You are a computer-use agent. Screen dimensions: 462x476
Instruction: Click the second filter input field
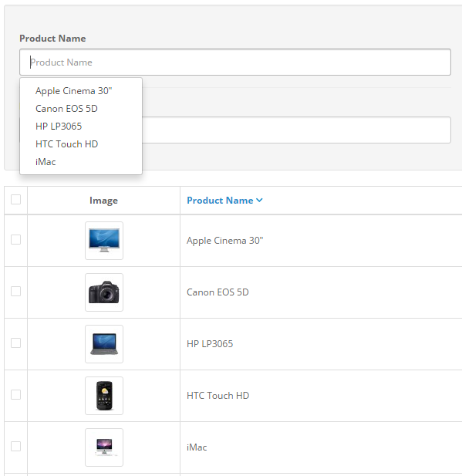pyautogui.click(x=296, y=130)
